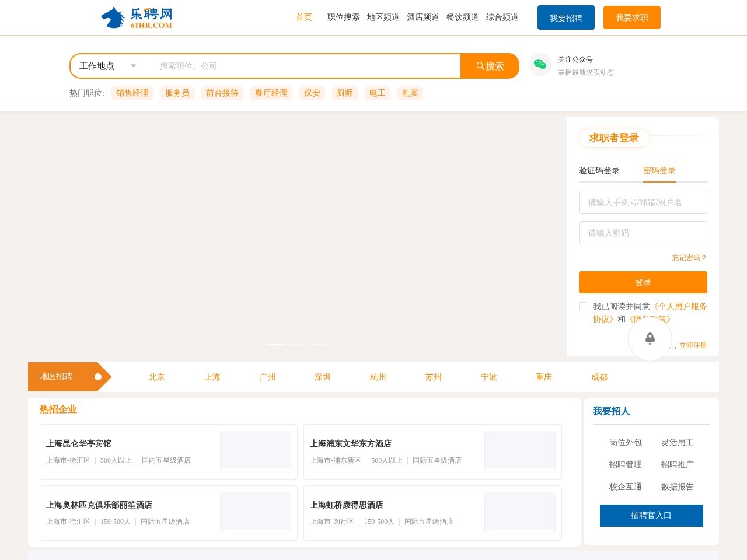Image resolution: width=747 pixels, height=560 pixels.
Task: Click the 招聘官入口 recruiter entrance button
Action: click(x=651, y=516)
